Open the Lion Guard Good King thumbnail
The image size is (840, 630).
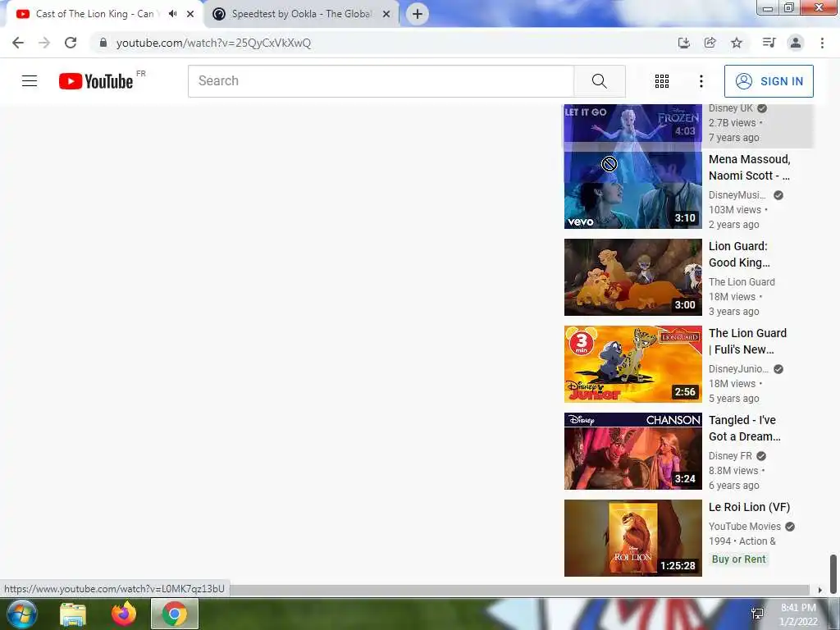(x=632, y=277)
